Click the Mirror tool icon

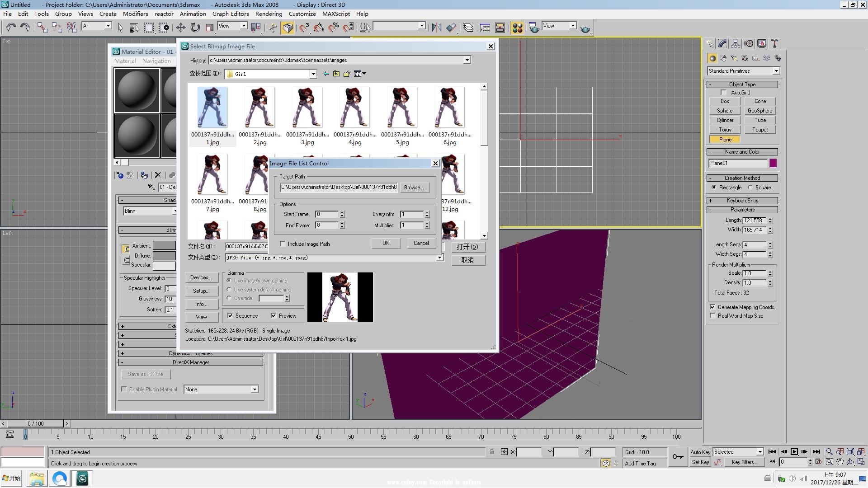coord(436,28)
